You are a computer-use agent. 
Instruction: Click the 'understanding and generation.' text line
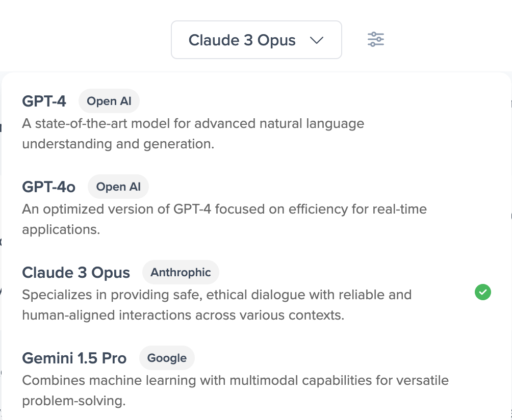118,144
